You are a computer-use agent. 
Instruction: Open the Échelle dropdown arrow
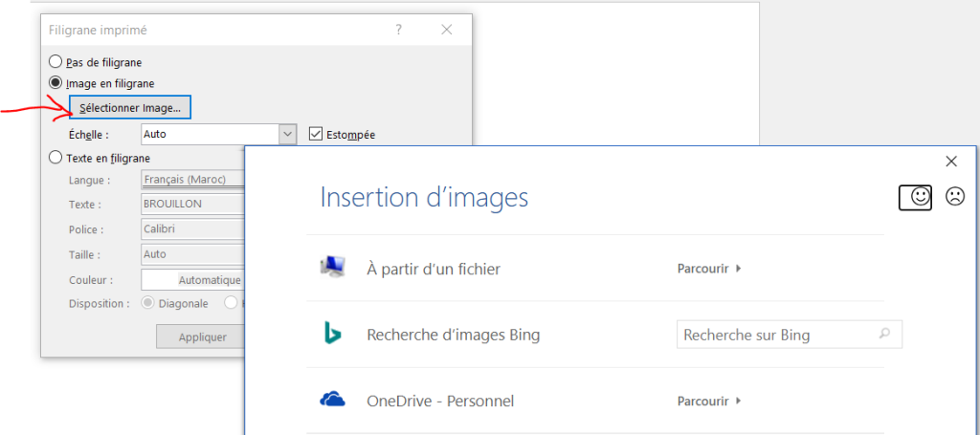pos(287,134)
